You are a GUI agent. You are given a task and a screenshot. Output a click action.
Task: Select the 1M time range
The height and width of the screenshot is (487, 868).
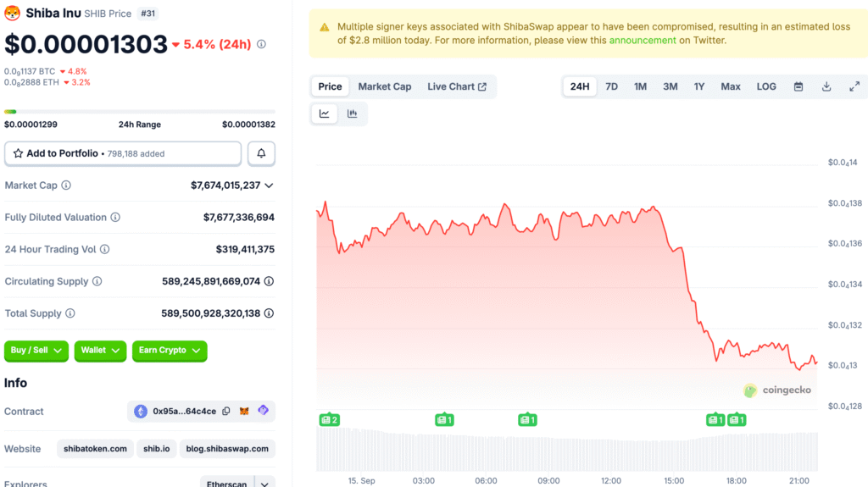[641, 87]
